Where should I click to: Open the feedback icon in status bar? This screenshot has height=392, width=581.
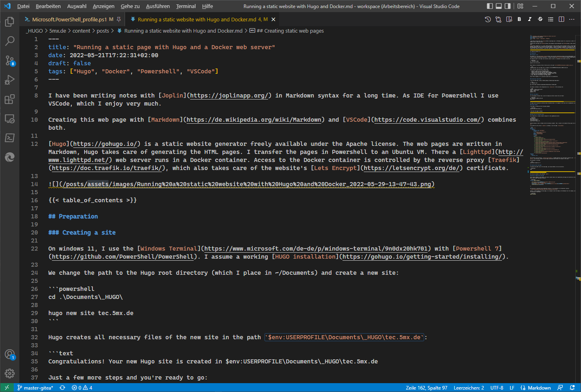(x=560, y=388)
